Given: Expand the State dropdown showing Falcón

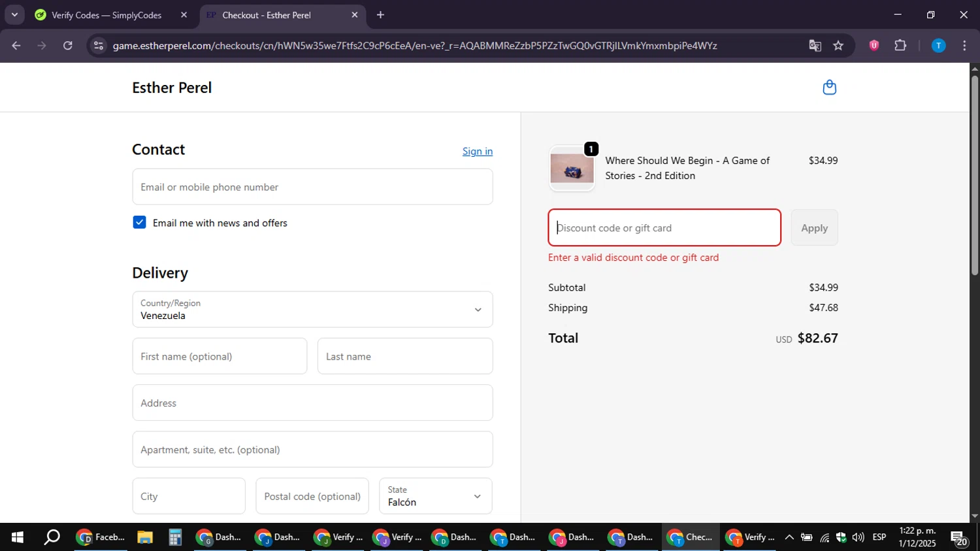Looking at the screenshot, I should click(436, 496).
